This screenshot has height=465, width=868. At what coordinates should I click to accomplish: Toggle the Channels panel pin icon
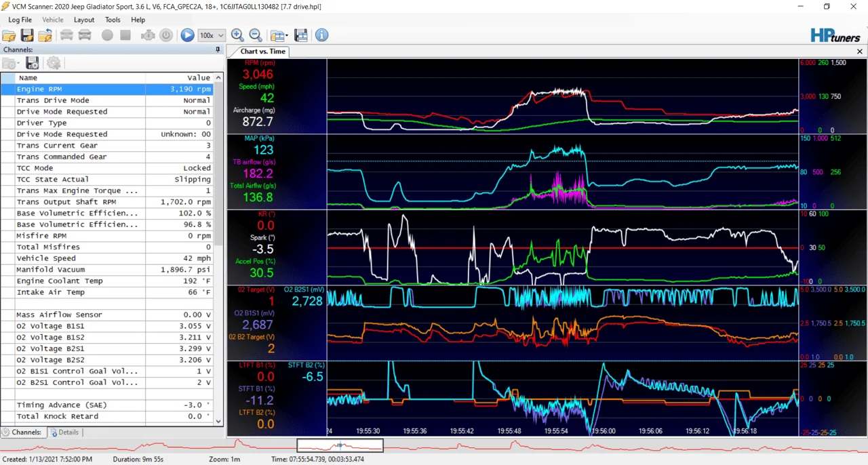coord(218,50)
